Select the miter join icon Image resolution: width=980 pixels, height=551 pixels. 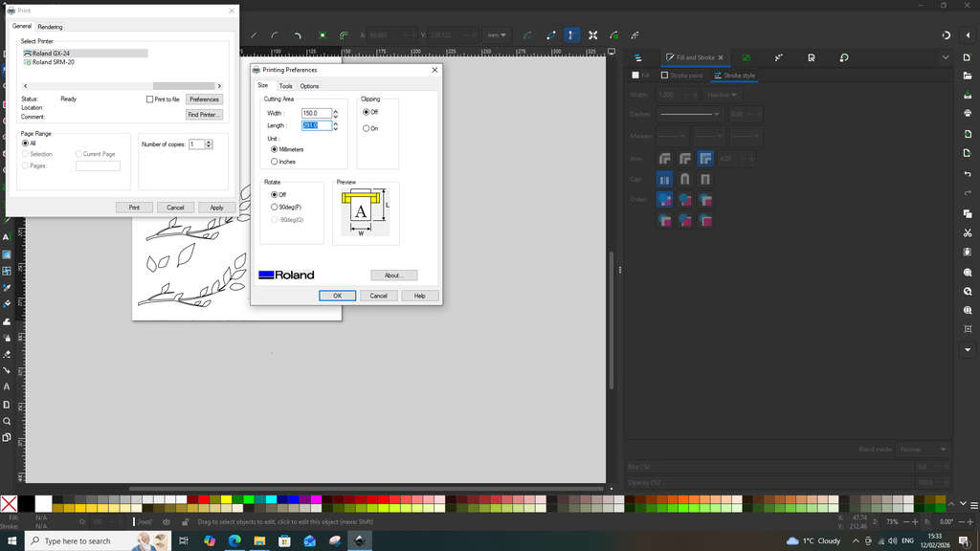[705, 159]
